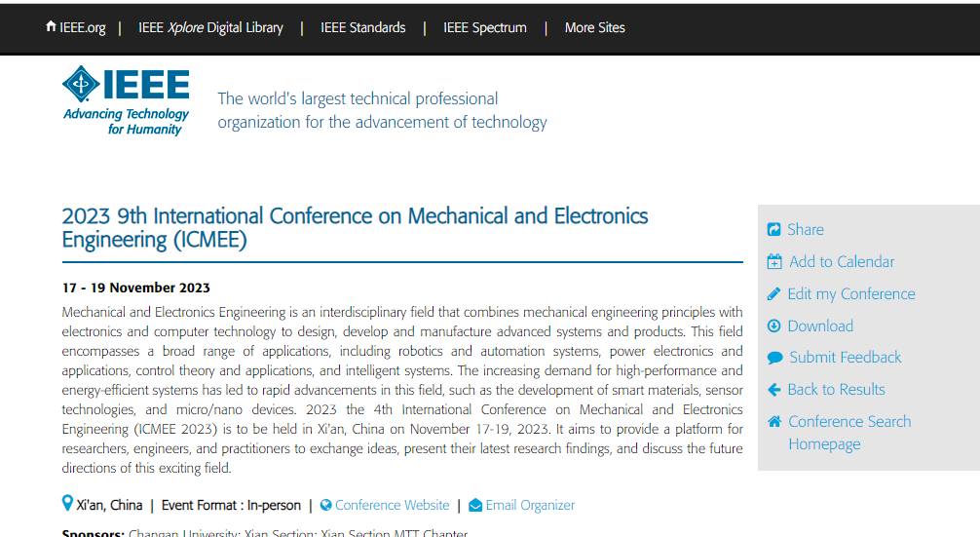Go to IEEE Xplore Digital Library
Image resolution: width=980 pixels, height=537 pixels.
tap(210, 27)
